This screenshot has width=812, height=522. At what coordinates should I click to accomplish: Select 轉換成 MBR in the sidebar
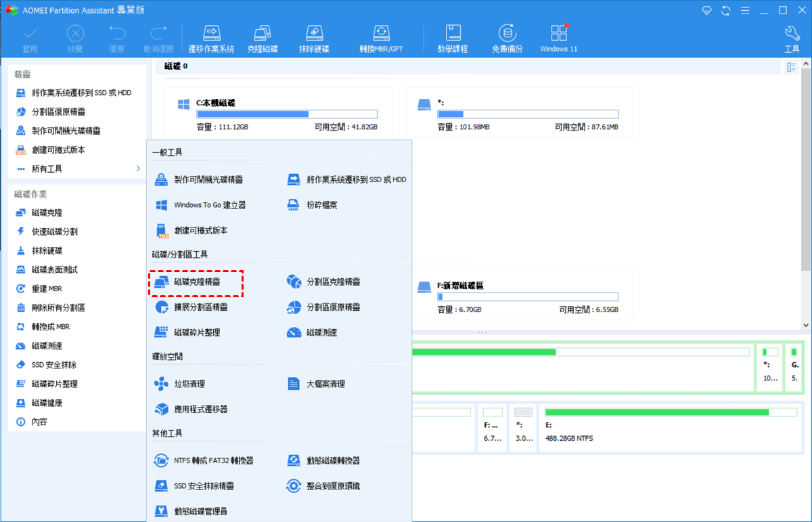(42, 326)
